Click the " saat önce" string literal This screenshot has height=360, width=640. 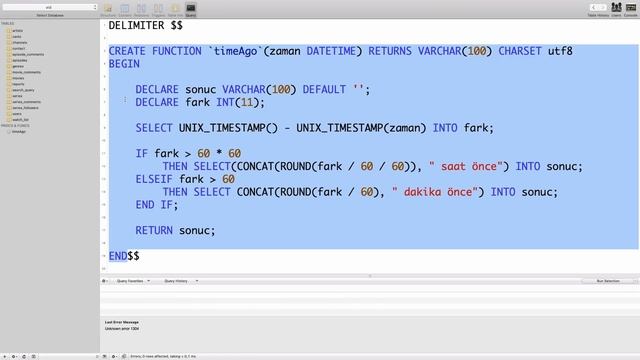pyautogui.click(x=466, y=167)
